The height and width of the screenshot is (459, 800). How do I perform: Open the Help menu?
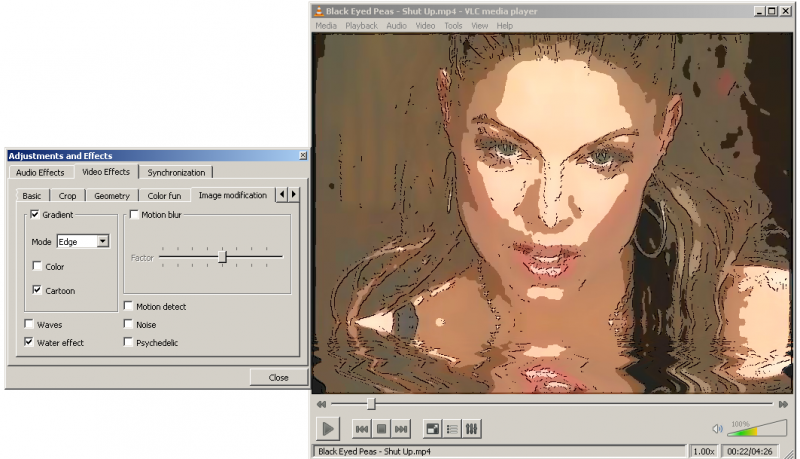(505, 26)
